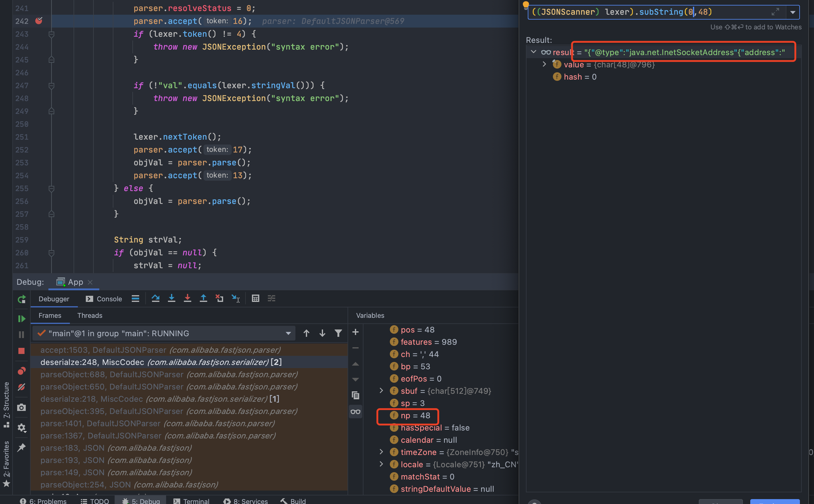
Task: Select frame parse:183, JSON
Action: pos(189,448)
